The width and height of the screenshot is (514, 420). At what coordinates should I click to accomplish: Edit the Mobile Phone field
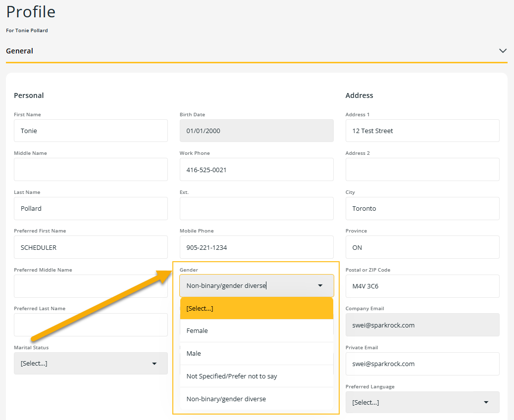click(x=257, y=247)
